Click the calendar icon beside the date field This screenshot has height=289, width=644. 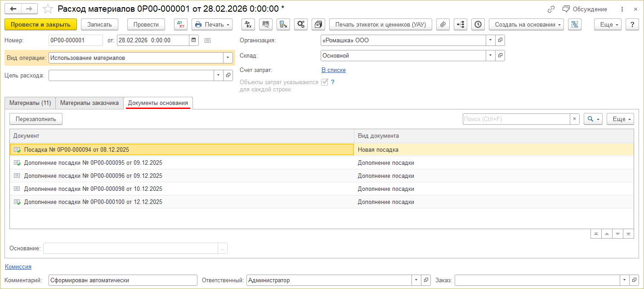(x=194, y=40)
